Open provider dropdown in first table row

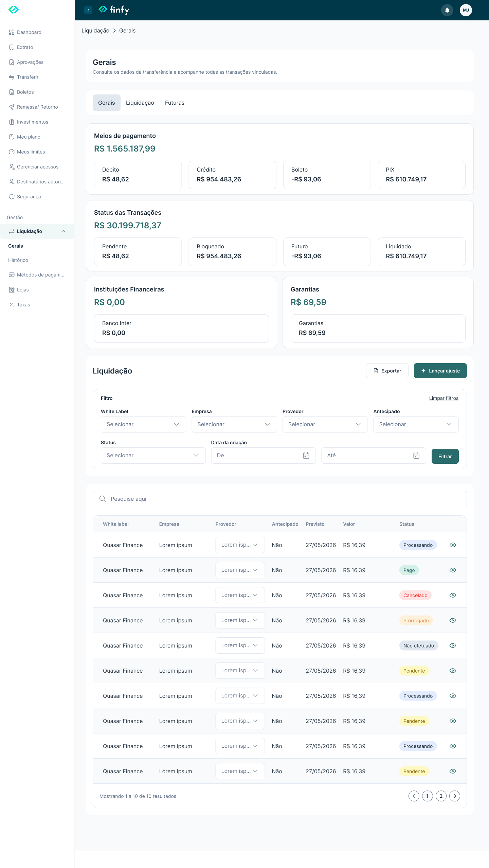pyautogui.click(x=240, y=545)
